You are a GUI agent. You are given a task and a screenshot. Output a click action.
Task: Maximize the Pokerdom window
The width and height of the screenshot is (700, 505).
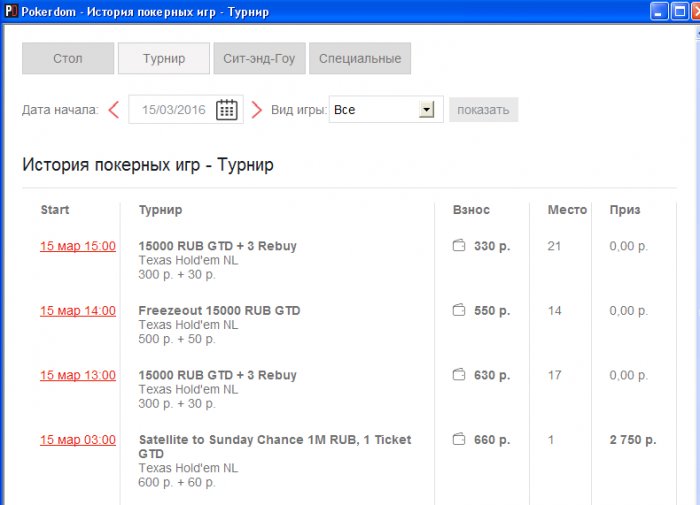[x=680, y=12]
